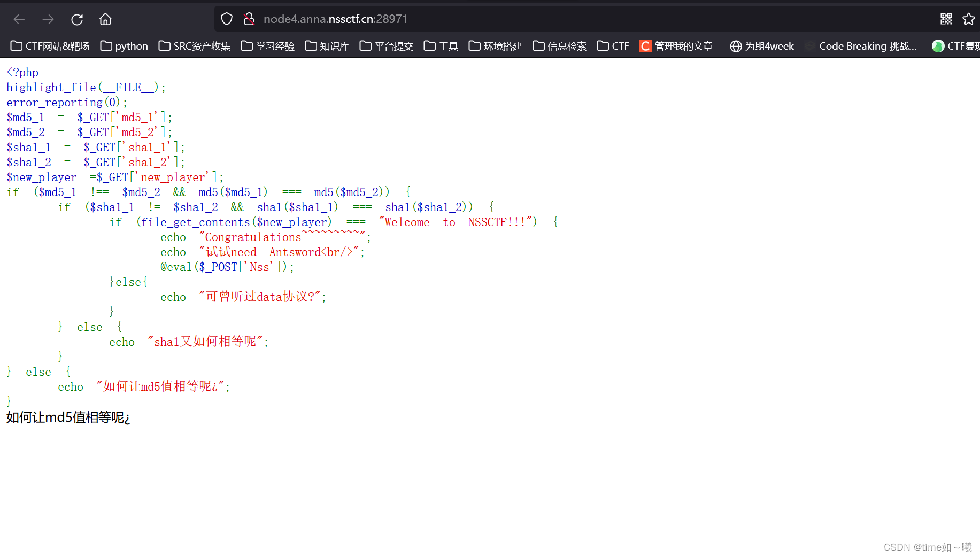Open the 管理我的文章 bookmark

pyautogui.click(x=676, y=46)
